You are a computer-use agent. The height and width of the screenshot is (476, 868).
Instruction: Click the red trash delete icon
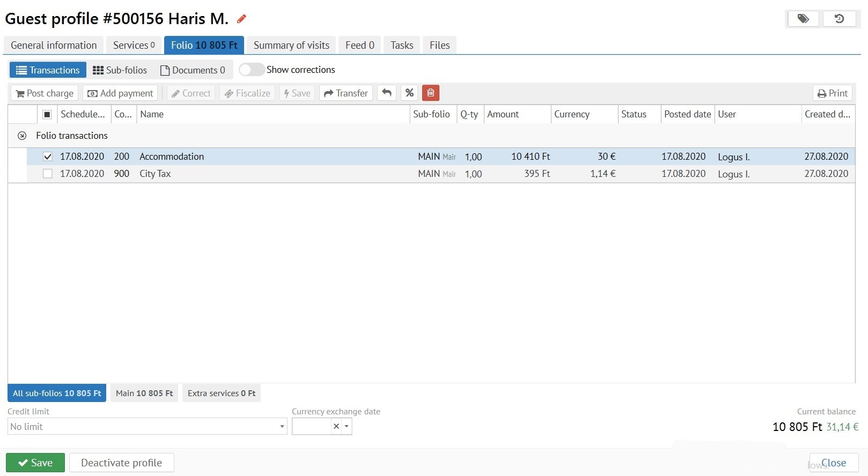point(430,93)
